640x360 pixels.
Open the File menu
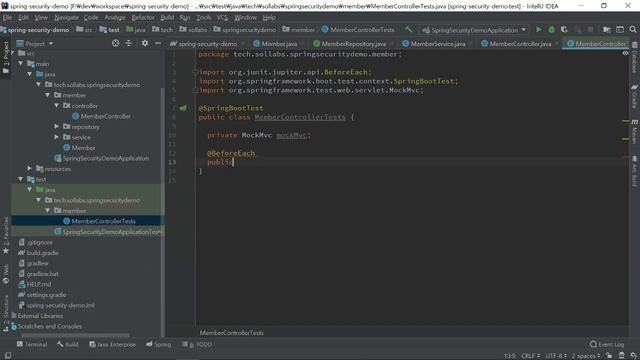7,17
